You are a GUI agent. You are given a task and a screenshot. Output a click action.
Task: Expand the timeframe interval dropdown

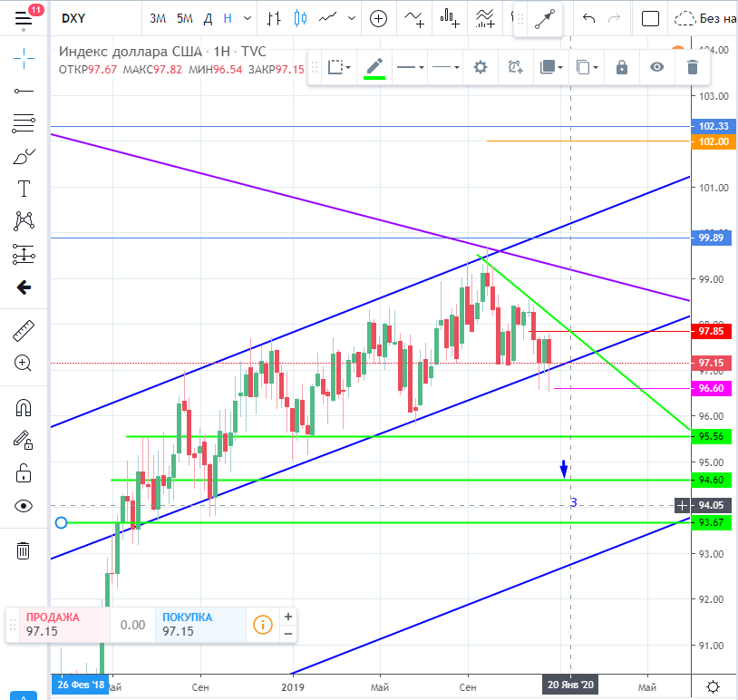point(248,18)
